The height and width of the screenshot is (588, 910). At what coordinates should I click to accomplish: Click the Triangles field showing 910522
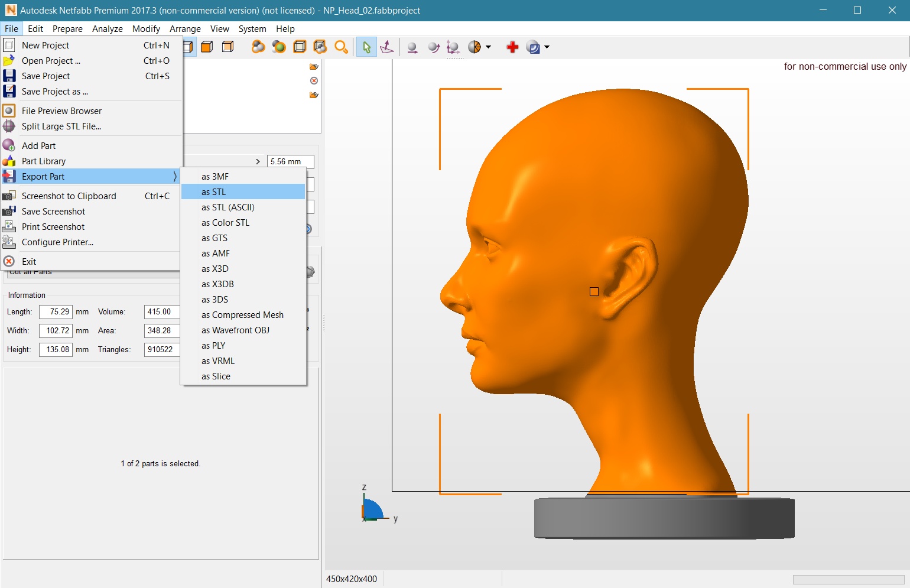[162, 350]
